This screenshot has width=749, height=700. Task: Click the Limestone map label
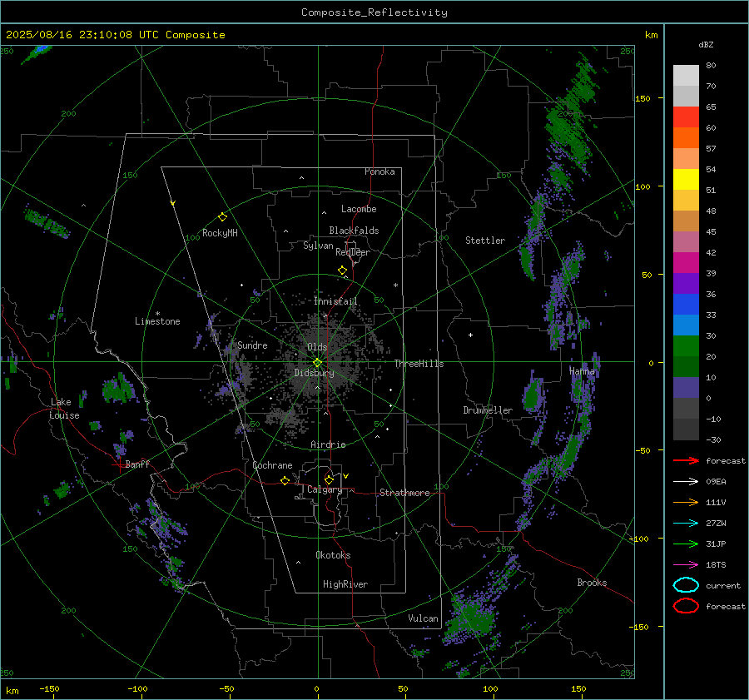157,321
